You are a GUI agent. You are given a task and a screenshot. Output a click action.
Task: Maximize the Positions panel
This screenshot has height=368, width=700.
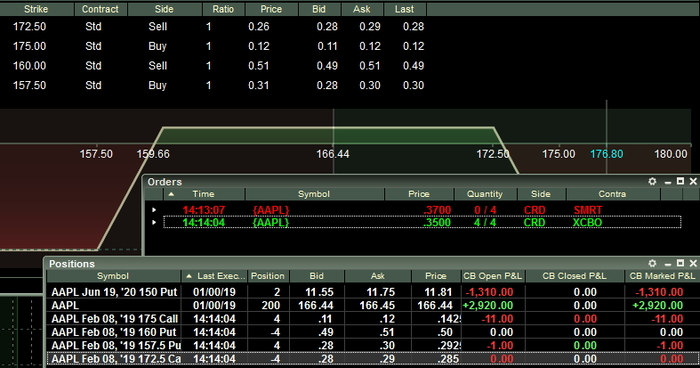pyautogui.click(x=680, y=263)
